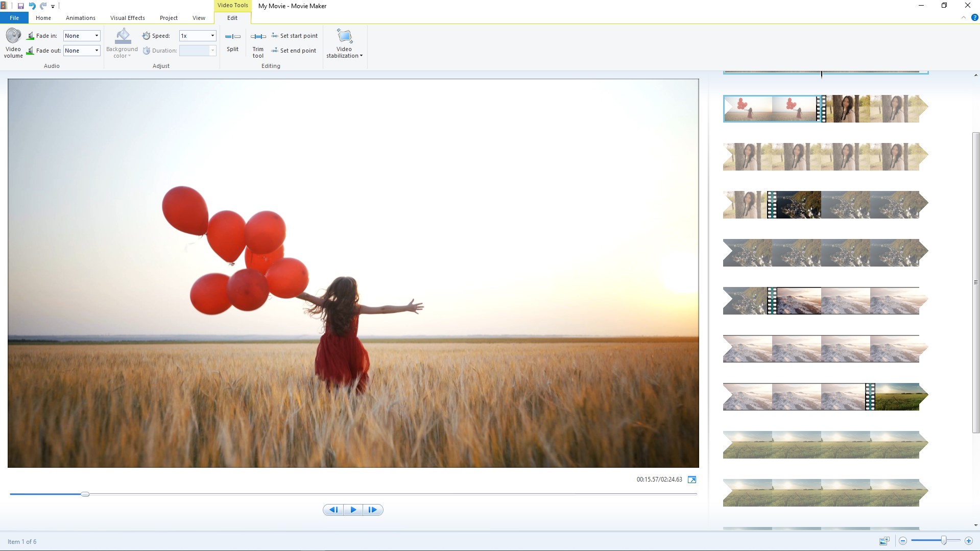Step to the previous frame

pyautogui.click(x=333, y=510)
